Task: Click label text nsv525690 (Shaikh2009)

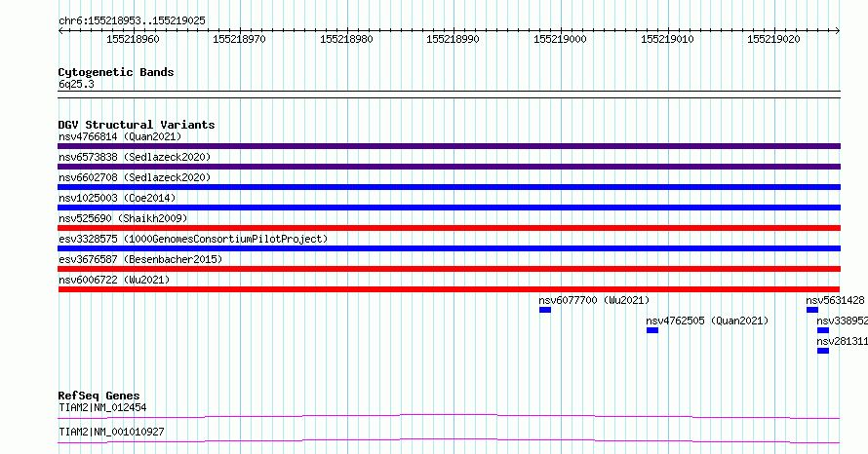Action: [x=123, y=218]
